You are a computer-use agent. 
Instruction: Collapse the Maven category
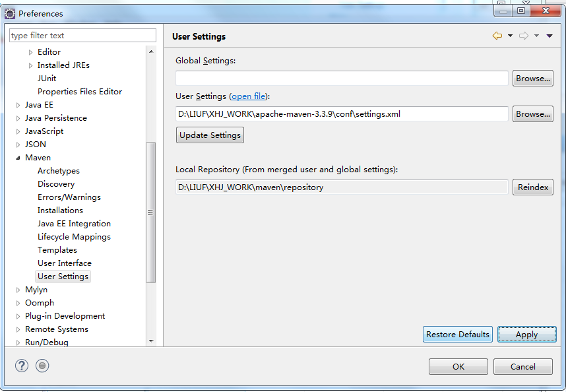pyautogui.click(x=18, y=158)
